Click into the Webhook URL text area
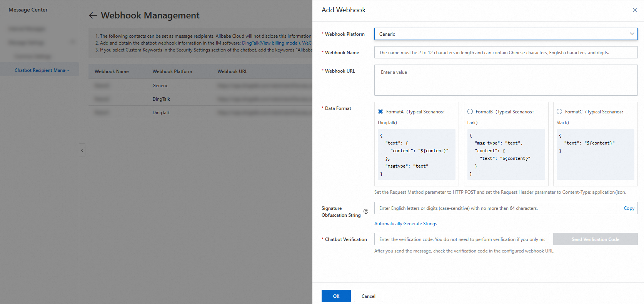644x304 pixels. (506, 80)
